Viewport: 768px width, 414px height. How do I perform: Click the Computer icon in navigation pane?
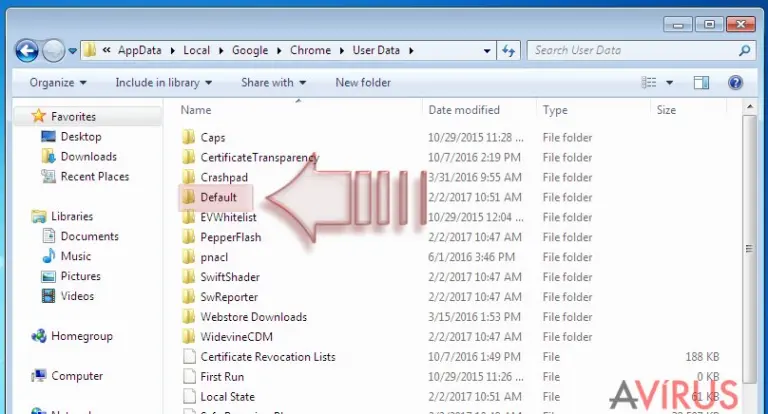coord(39,376)
